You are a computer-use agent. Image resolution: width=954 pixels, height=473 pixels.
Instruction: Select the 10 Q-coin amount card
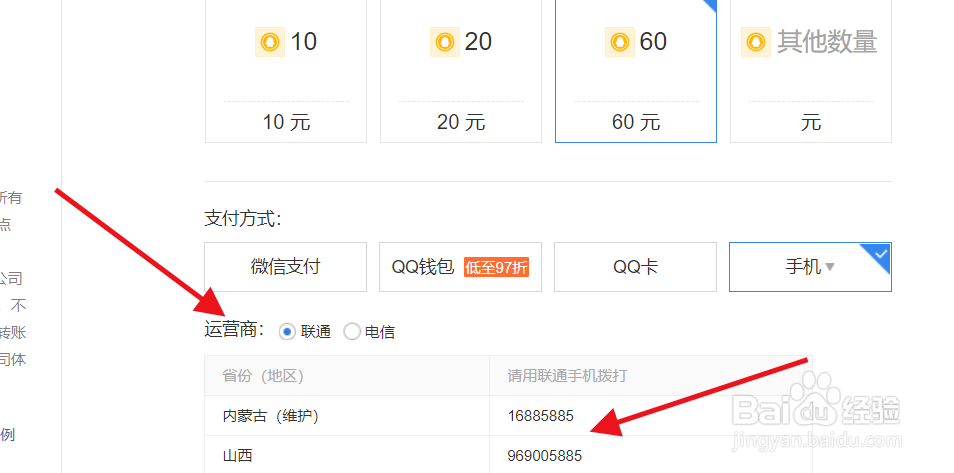tap(286, 71)
